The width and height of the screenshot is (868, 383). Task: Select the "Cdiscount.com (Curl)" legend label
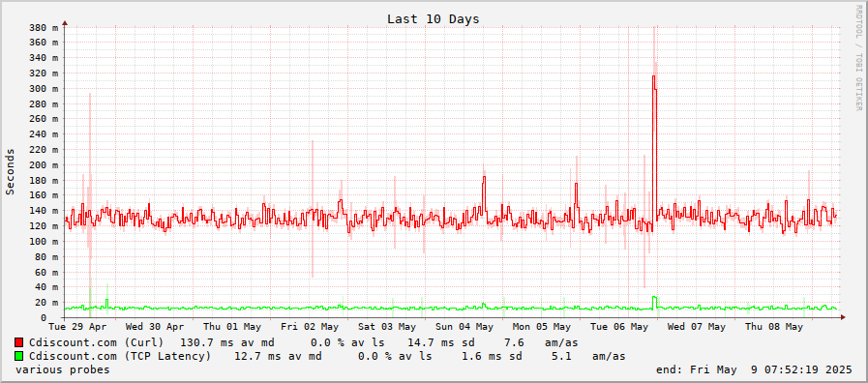97,342
